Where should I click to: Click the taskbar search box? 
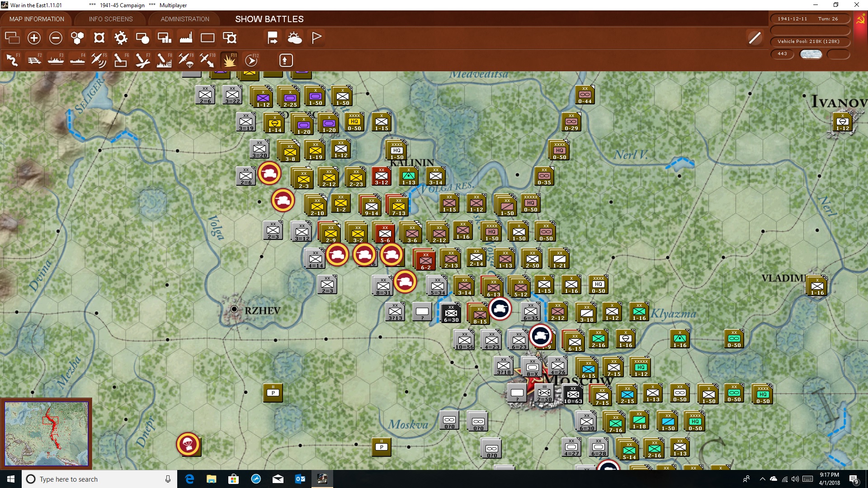point(99,479)
